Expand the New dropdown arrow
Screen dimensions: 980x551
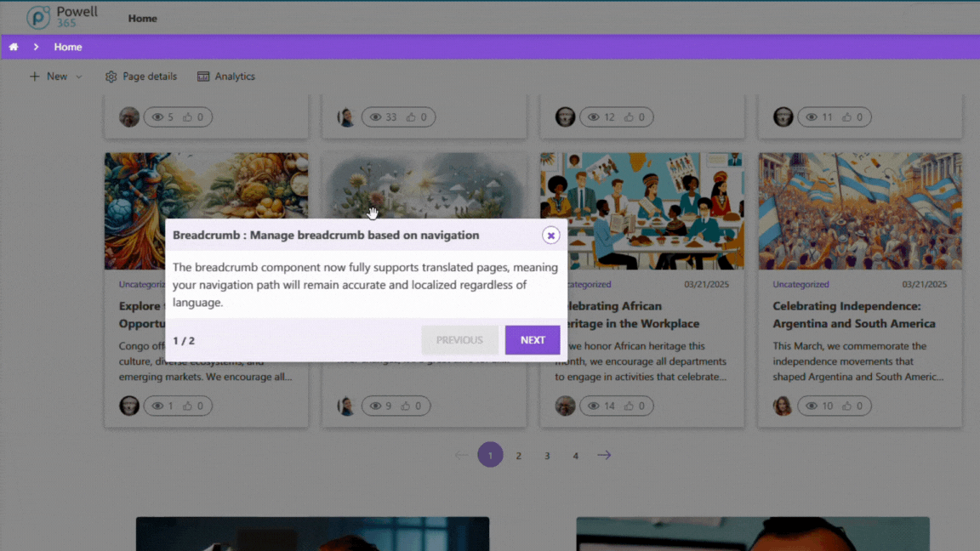click(79, 77)
